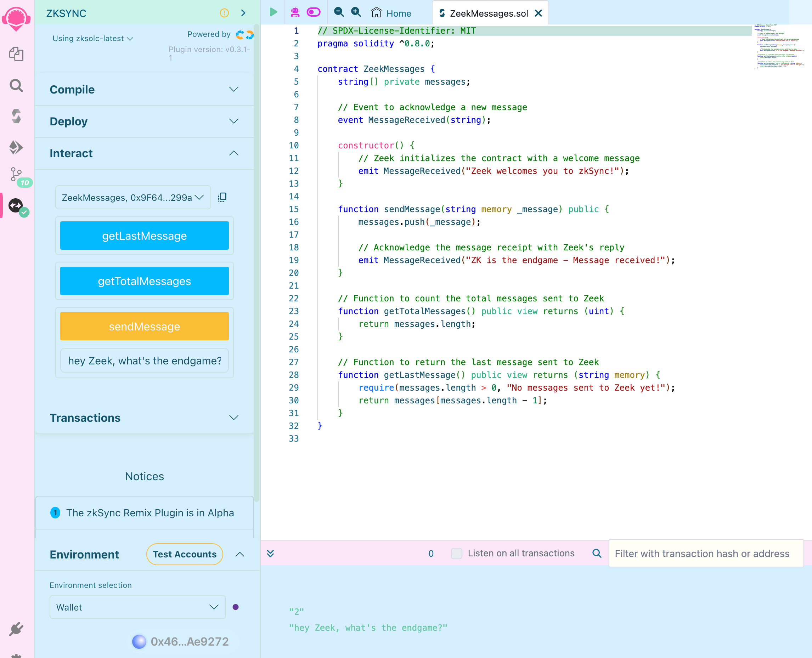Screen dimensions: 812x658
Task: Switch to the Home tab
Action: (x=391, y=13)
